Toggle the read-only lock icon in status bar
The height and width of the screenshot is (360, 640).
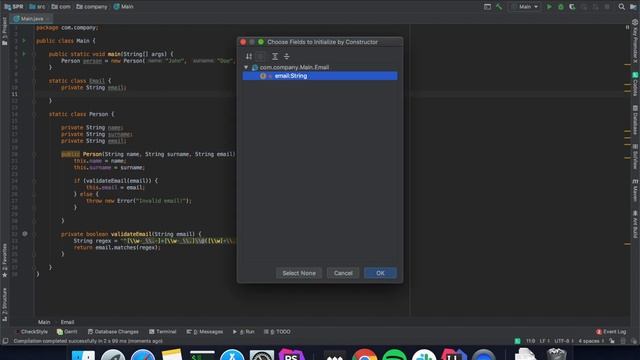(x=612, y=341)
